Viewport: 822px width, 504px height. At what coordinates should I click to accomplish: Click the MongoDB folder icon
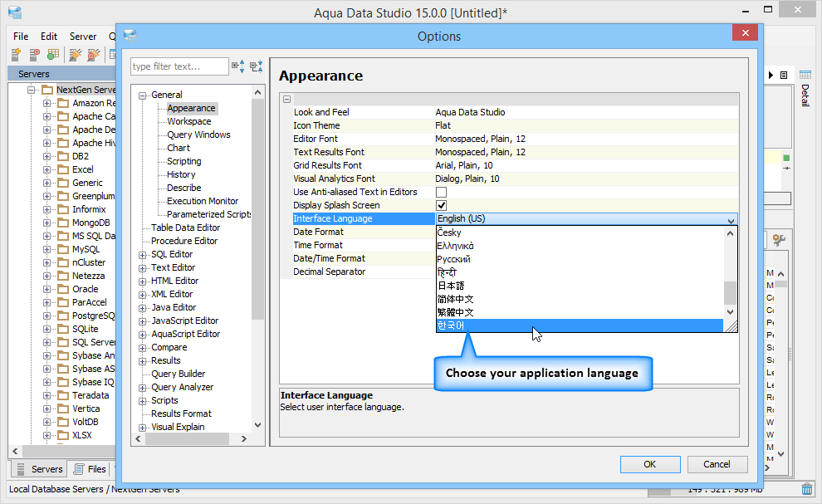click(x=63, y=223)
